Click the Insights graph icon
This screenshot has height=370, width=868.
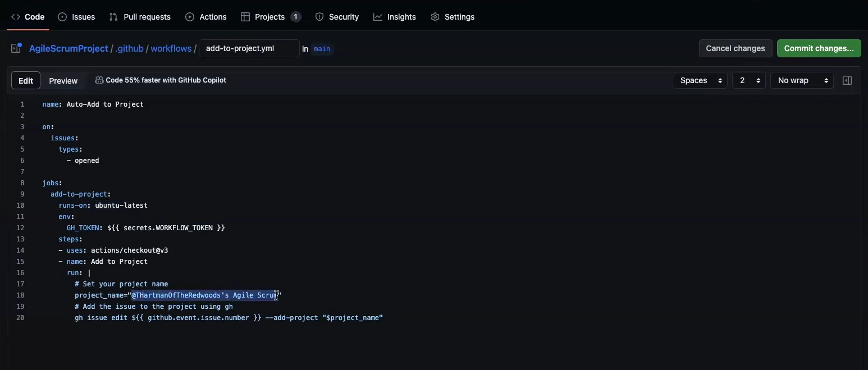click(x=378, y=17)
